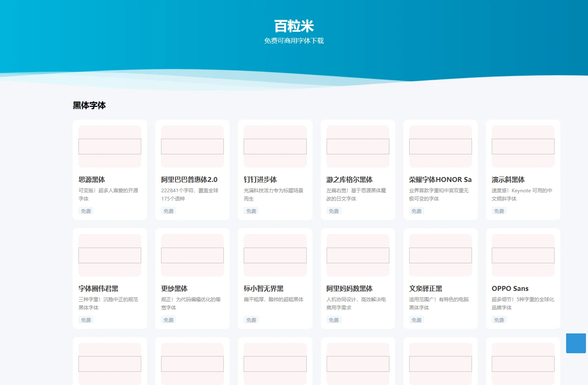The width and height of the screenshot is (588, 385).
Task: Click the 免费 tag on 字体圈伟君黑 card
Action: (86, 320)
